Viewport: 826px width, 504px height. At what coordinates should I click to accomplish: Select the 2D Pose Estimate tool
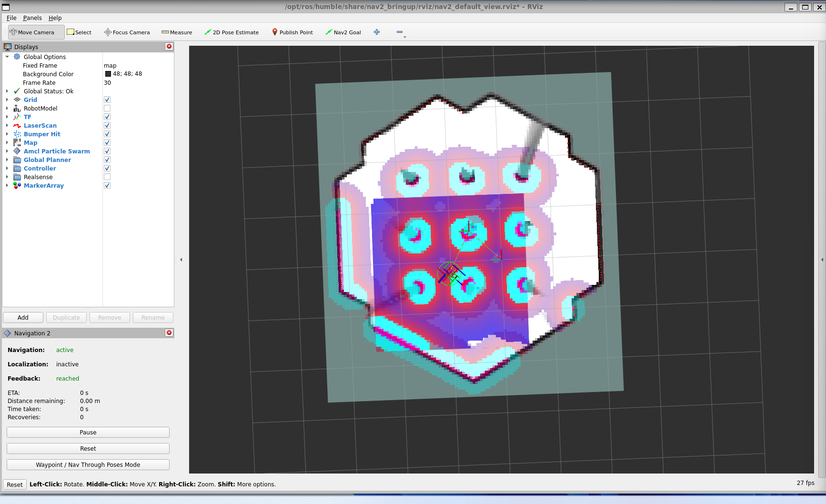coord(232,32)
